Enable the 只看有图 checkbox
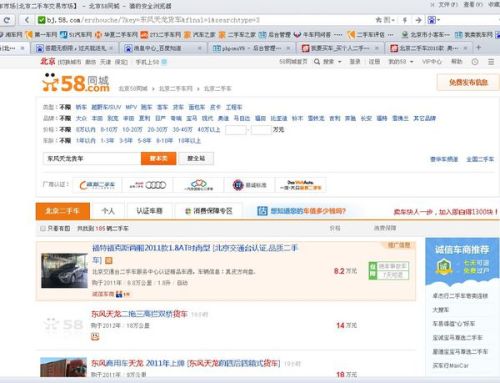The image size is (500, 383). (43, 228)
